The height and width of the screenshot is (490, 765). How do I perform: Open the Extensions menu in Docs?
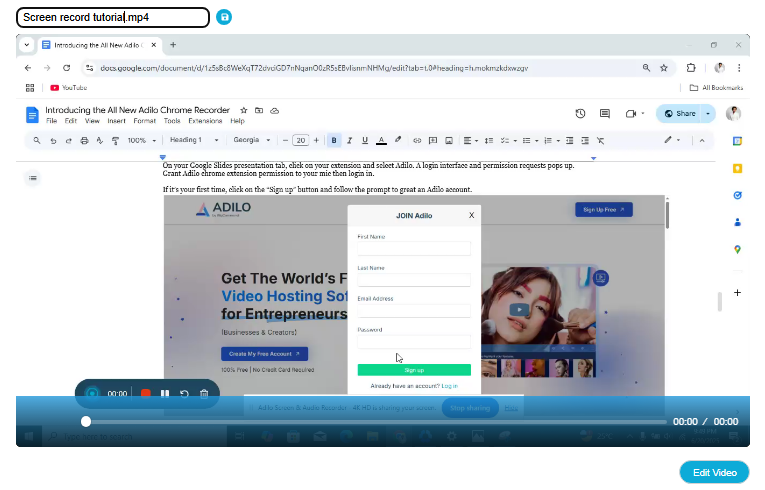coord(205,121)
